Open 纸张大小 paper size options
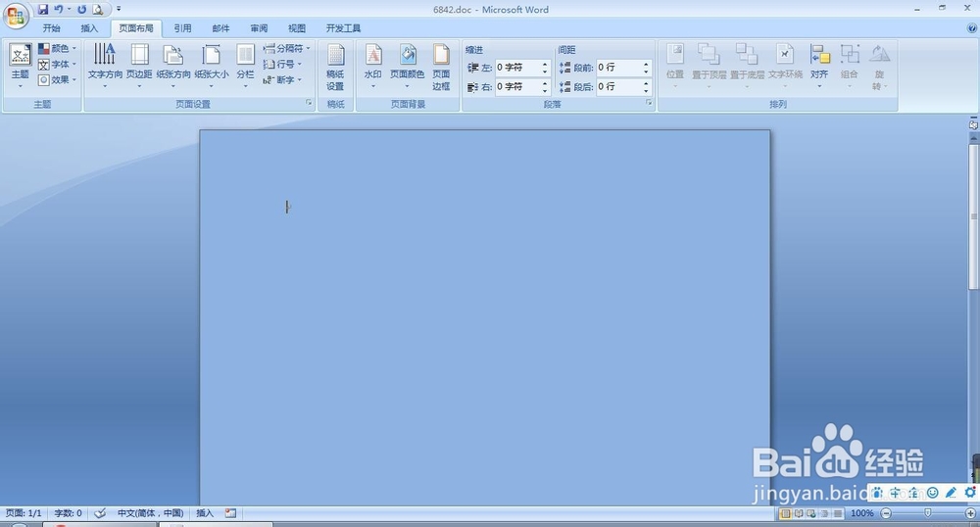Viewport: 980px width, 527px height. click(212, 65)
